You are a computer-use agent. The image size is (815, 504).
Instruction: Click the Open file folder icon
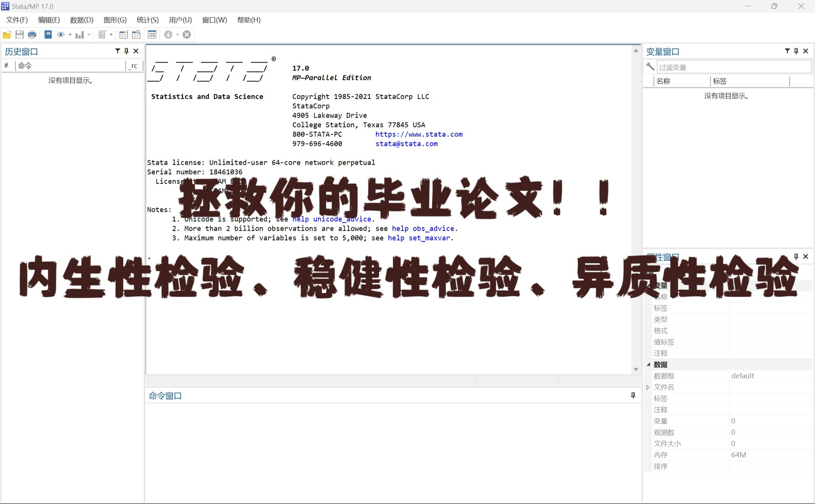(x=7, y=35)
